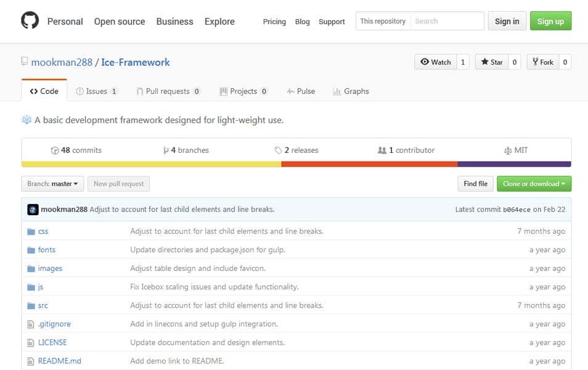
Task: Click the images folder icon
Action: coord(31,269)
